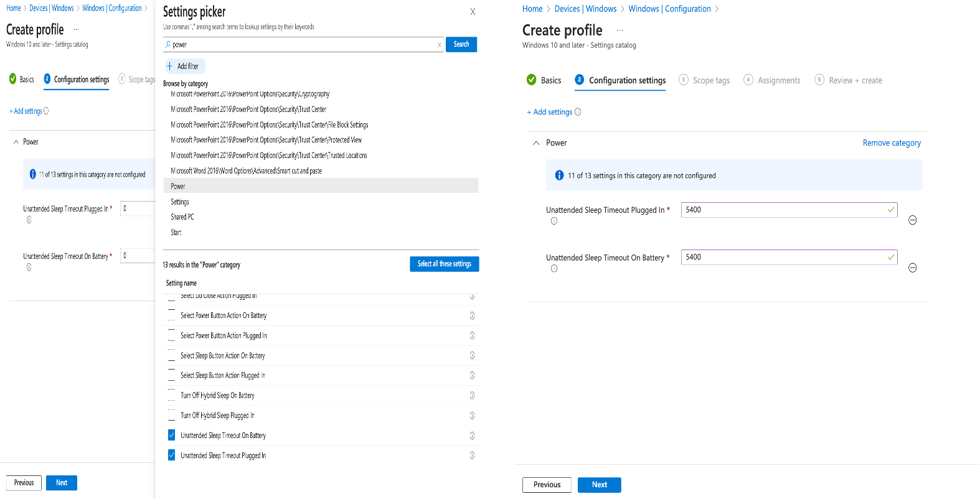
Task: Open info for Select Sleep Button Action On Battery
Action: pyautogui.click(x=472, y=355)
